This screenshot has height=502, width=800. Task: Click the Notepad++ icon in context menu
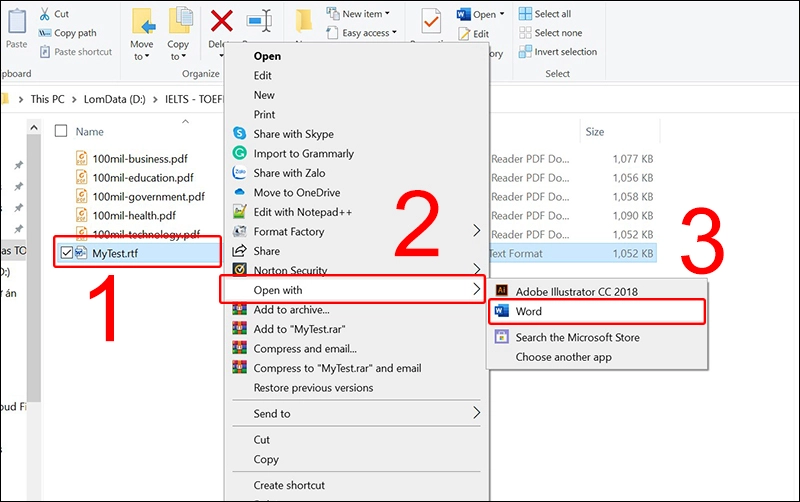click(239, 211)
